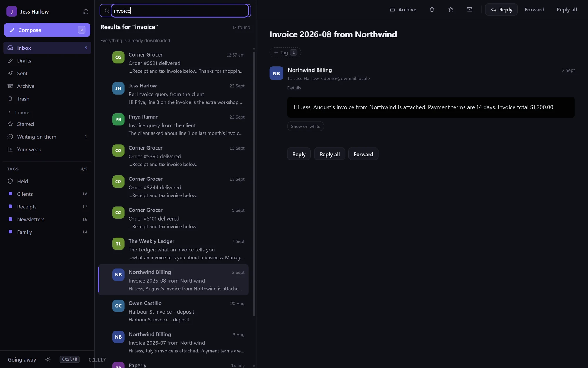Click the TL avatar of The Weekly Ledger
The image size is (588, 368).
[x=118, y=243]
